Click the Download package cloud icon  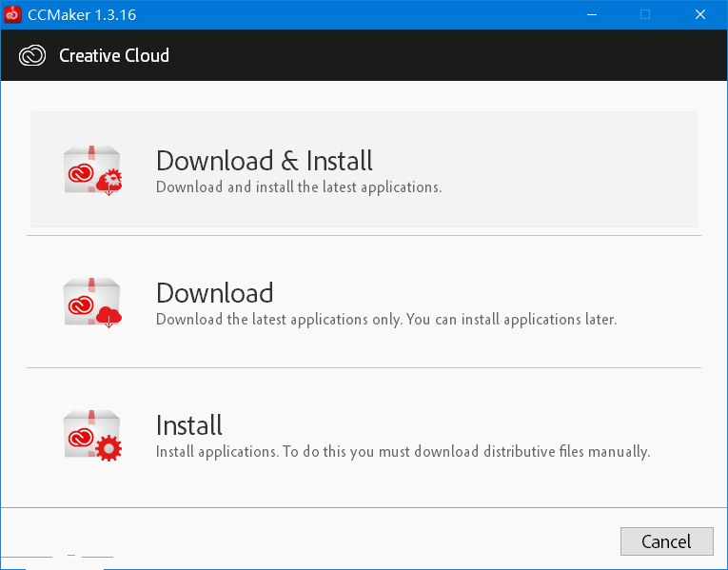92,303
